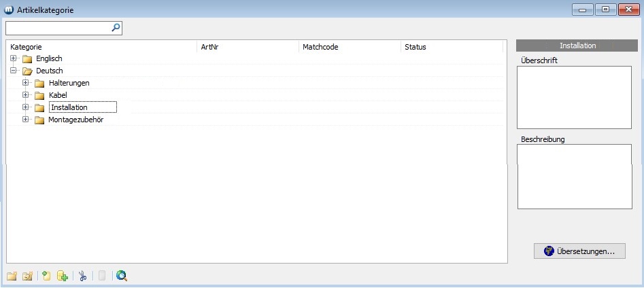This screenshot has width=644, height=288.
Task: Click the magnifier icon in search box
Action: (116, 28)
